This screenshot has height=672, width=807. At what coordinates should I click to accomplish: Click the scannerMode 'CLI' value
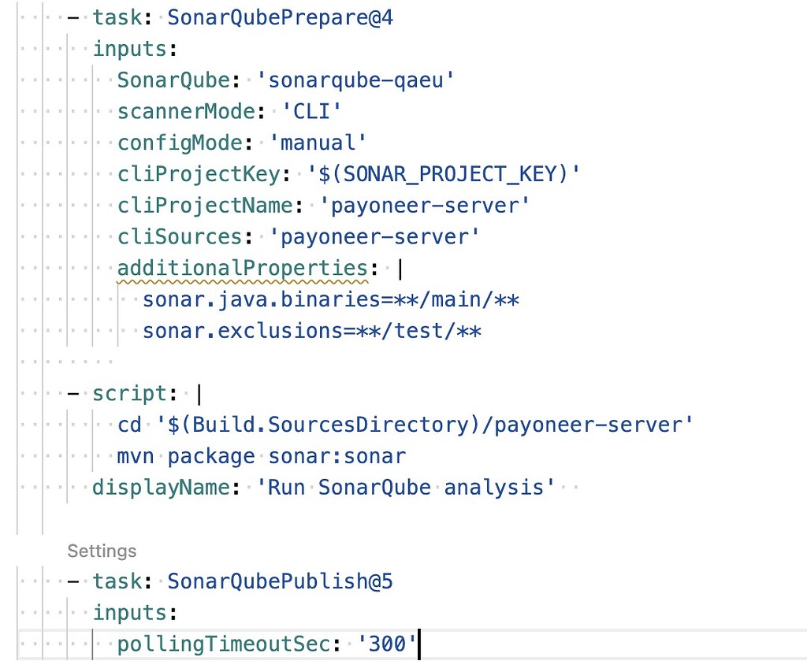pyautogui.click(x=311, y=111)
